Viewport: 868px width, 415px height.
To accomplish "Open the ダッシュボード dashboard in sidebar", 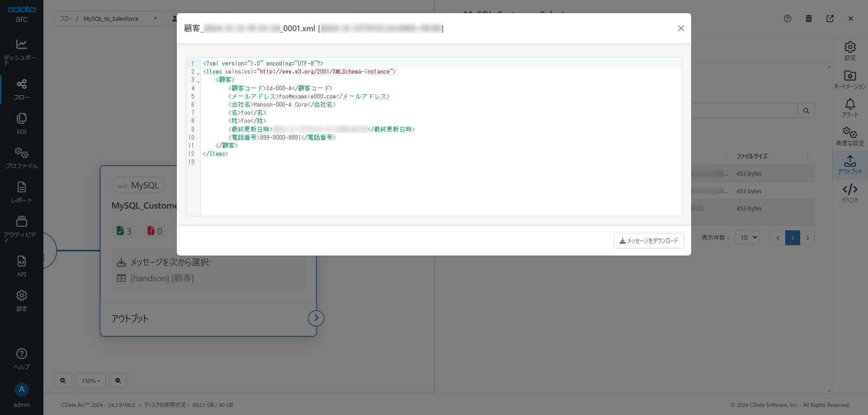I will (x=21, y=52).
